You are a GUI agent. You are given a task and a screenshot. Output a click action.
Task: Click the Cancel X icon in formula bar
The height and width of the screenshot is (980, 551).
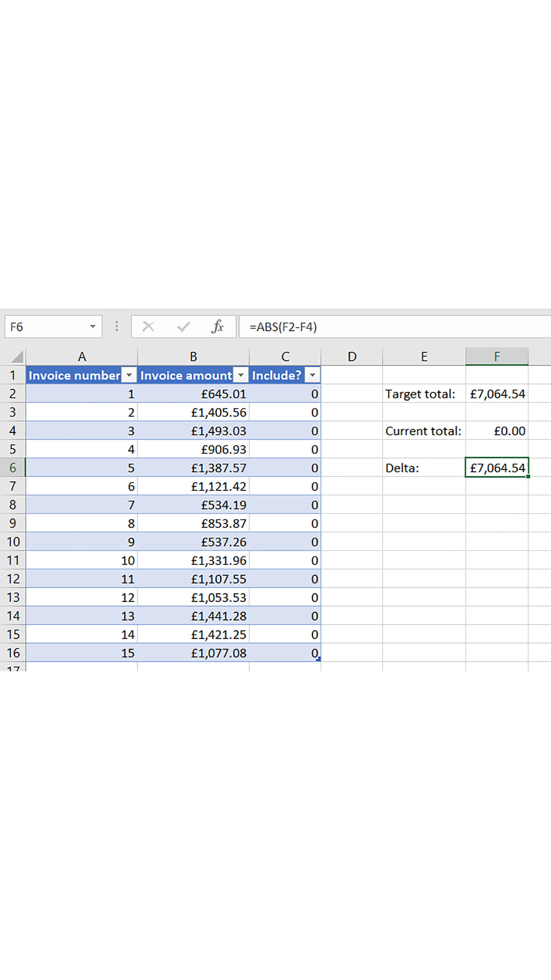click(x=148, y=326)
